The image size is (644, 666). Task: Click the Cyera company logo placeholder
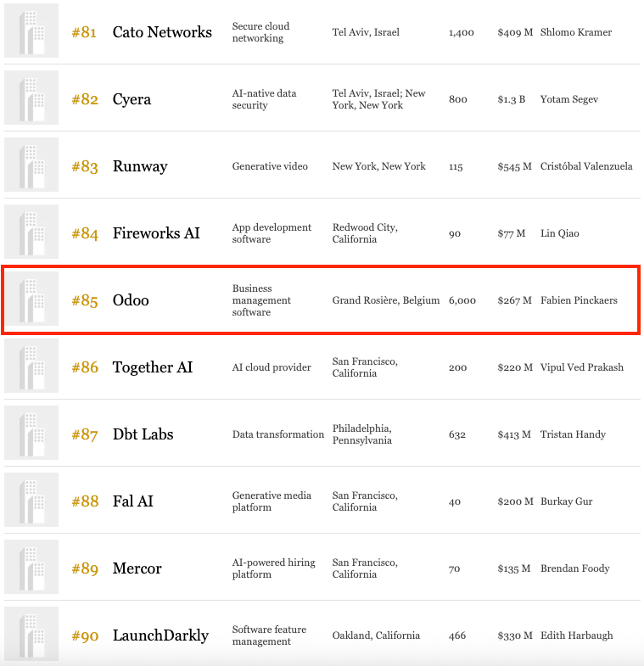coord(31,98)
